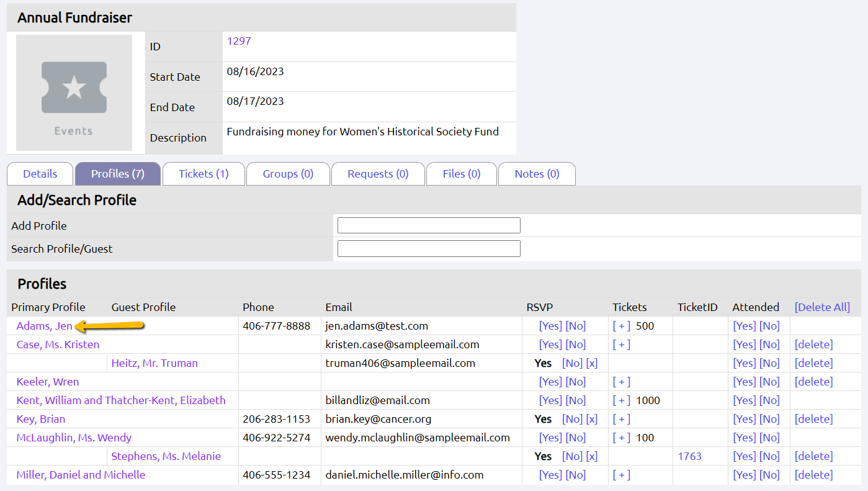This screenshot has width=868, height=491.
Task: Mark Attended Yes for Key, Brian
Action: coord(744,419)
